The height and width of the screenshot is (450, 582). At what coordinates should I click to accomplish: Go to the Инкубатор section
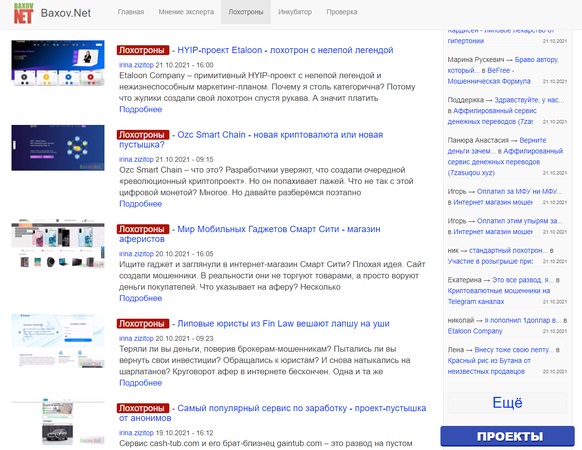click(x=295, y=12)
